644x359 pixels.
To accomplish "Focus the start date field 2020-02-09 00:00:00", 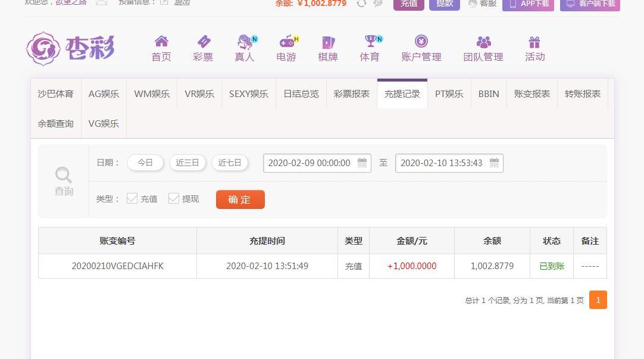I will click(x=317, y=163).
